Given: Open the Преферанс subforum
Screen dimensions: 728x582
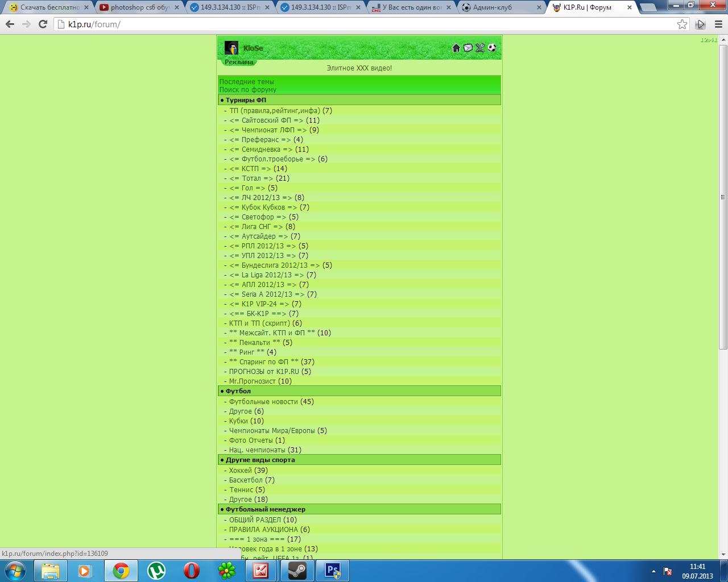Looking at the screenshot, I should (x=260, y=140).
